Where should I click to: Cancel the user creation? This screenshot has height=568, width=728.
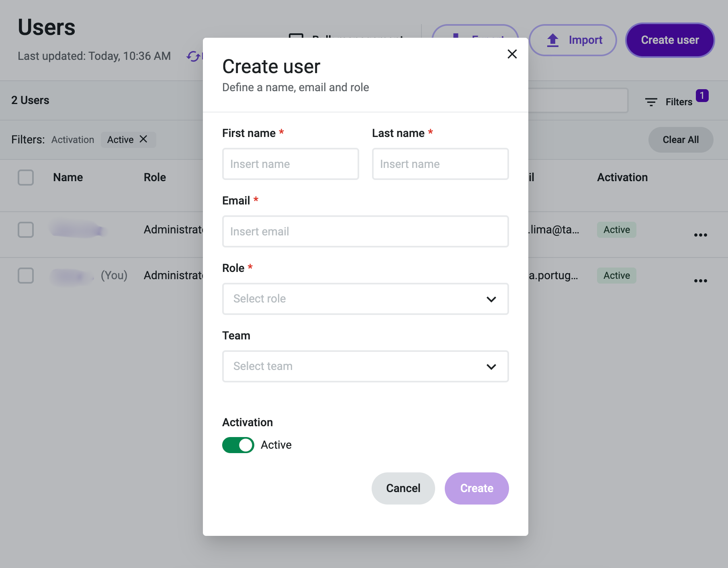click(x=403, y=488)
